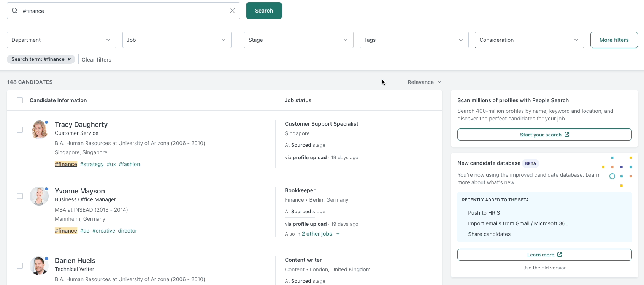Open the Job filter dropdown

(177, 40)
